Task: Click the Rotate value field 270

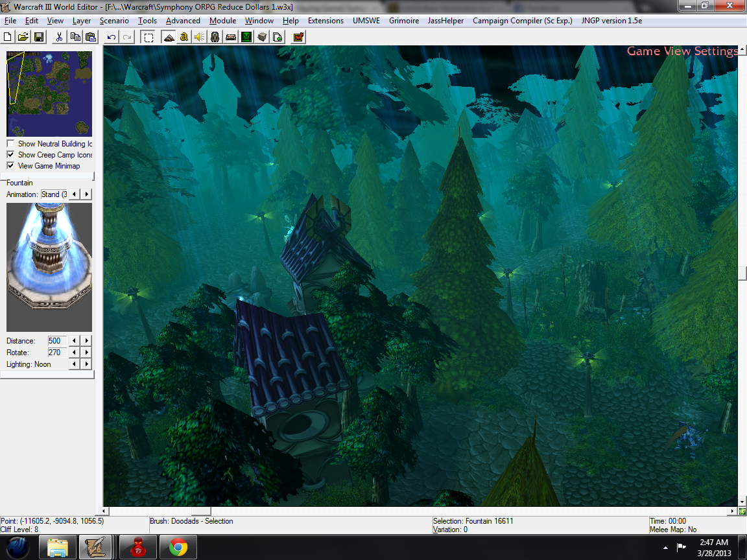Action: point(57,353)
